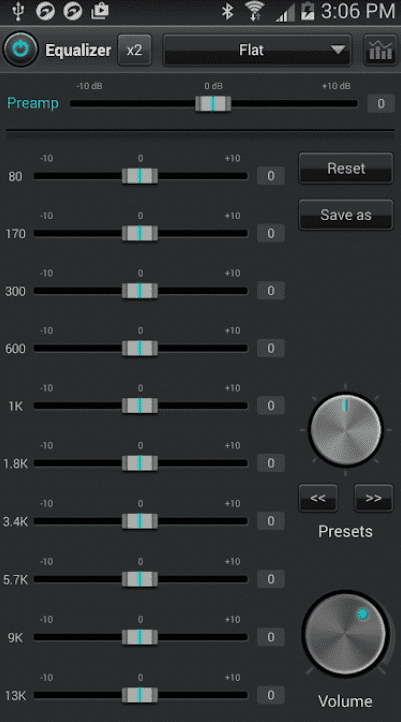Open the graph view icon in the top bar
401x722 pixels.
(x=380, y=50)
